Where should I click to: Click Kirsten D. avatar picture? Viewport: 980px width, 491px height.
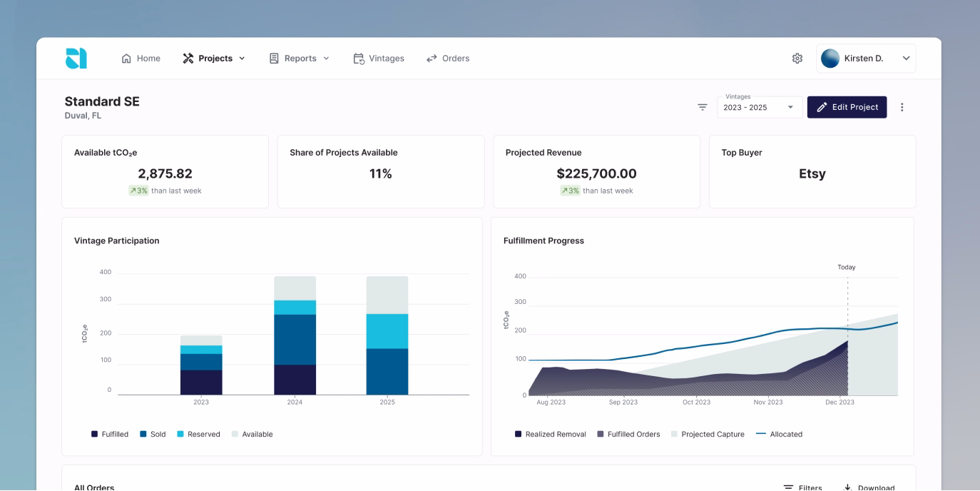point(830,59)
